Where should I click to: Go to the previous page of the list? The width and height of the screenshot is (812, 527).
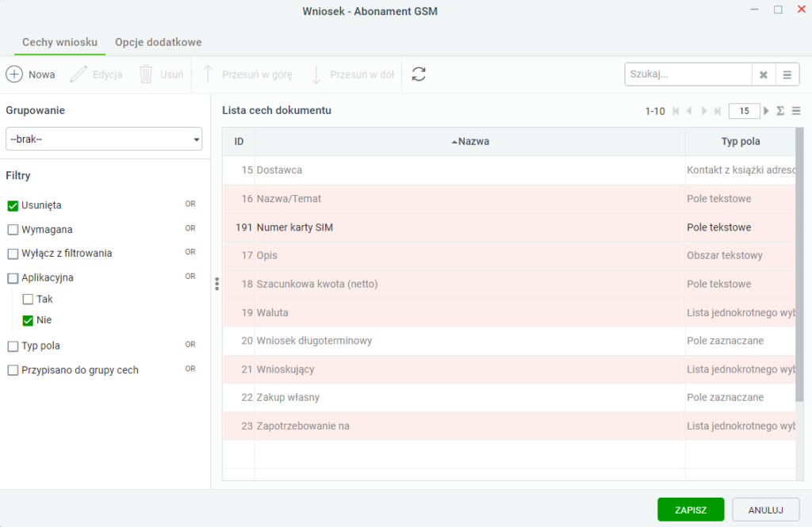tap(689, 111)
